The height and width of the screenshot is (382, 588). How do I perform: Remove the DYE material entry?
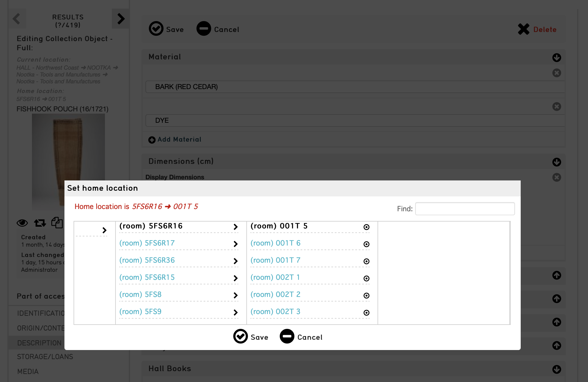click(x=556, y=106)
